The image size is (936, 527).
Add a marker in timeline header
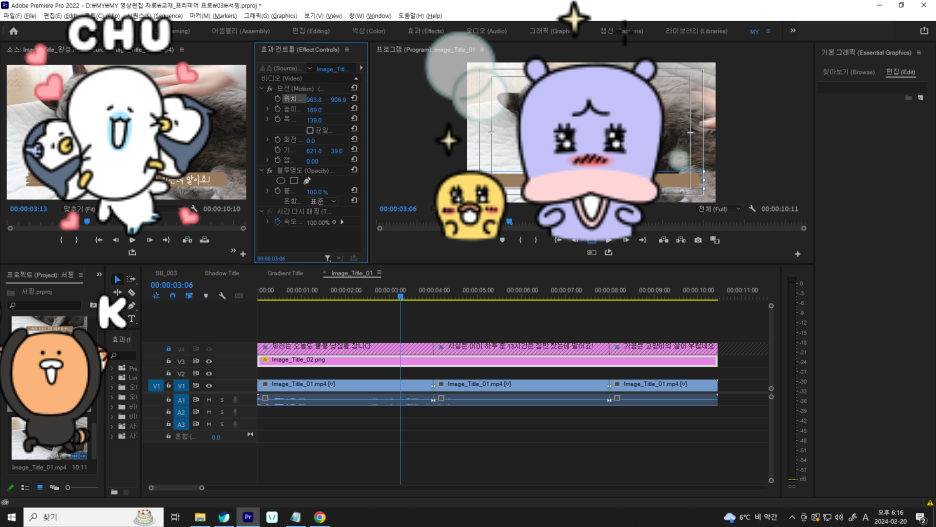[x=206, y=295]
